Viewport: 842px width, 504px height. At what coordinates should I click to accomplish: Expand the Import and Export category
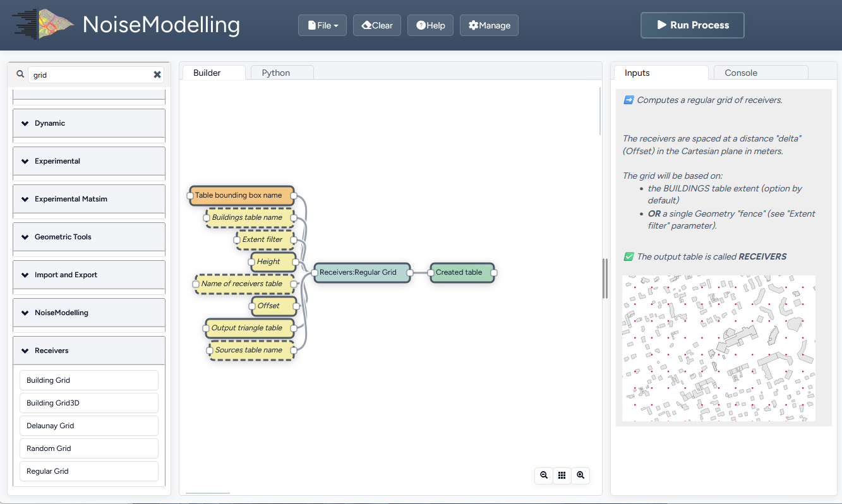pyautogui.click(x=89, y=275)
